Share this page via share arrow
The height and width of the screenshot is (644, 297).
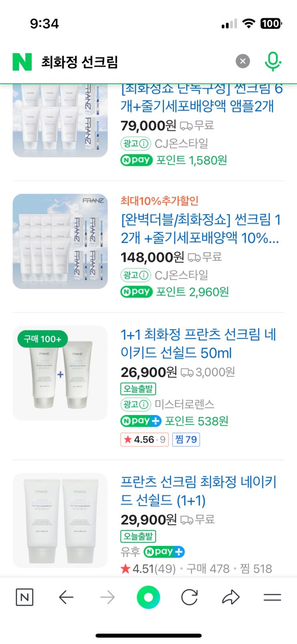pos(231,598)
